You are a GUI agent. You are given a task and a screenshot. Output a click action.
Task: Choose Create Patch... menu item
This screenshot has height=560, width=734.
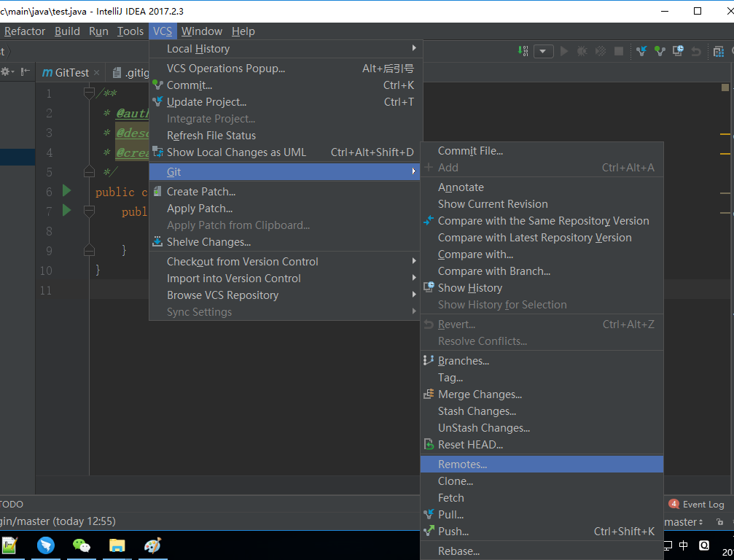pyautogui.click(x=284, y=192)
